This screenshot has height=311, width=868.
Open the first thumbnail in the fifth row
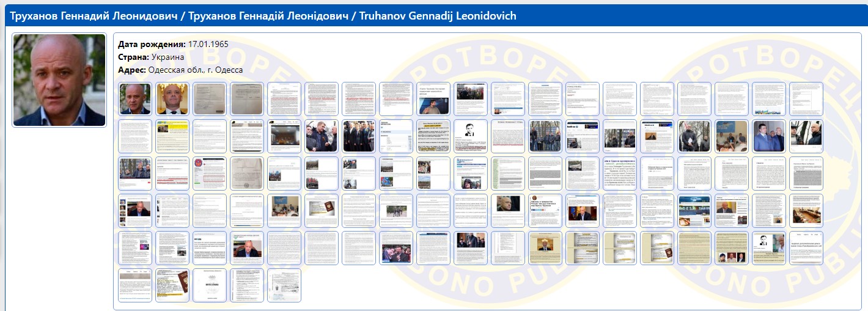135,248
